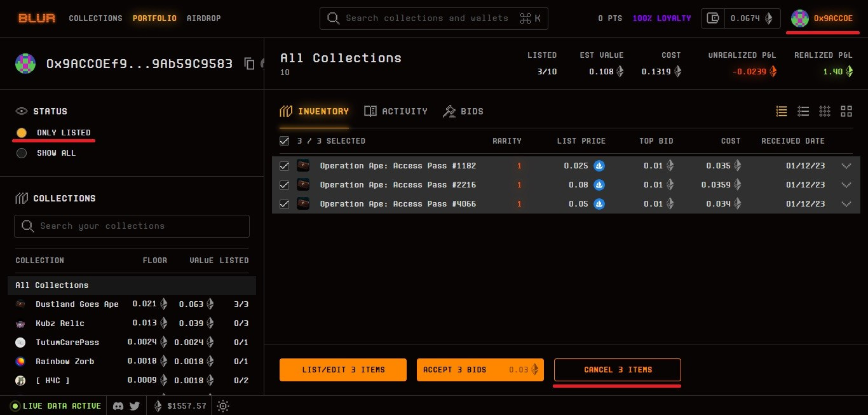Click the Kubz Relic collection icon
Viewport: 868px width, 415px height.
click(x=21, y=323)
